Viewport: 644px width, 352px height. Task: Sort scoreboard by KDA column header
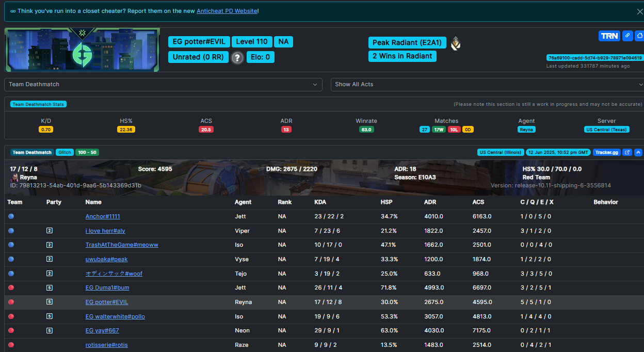point(320,202)
